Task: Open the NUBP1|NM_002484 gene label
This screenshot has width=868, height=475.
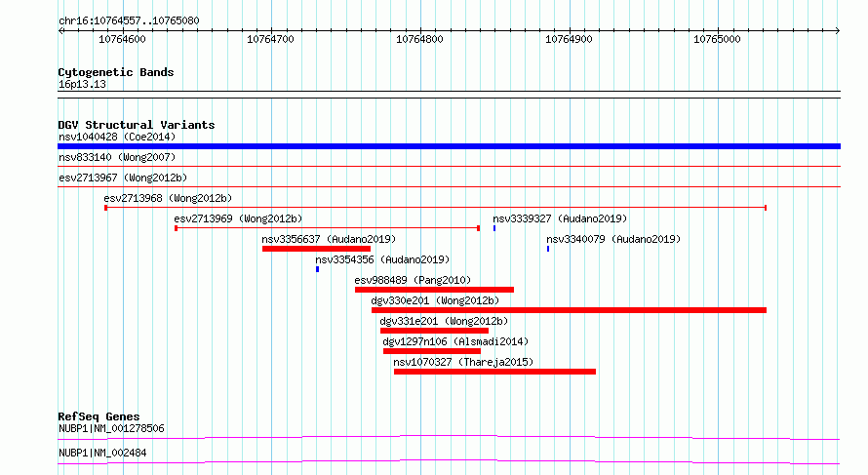Action: [x=102, y=453]
